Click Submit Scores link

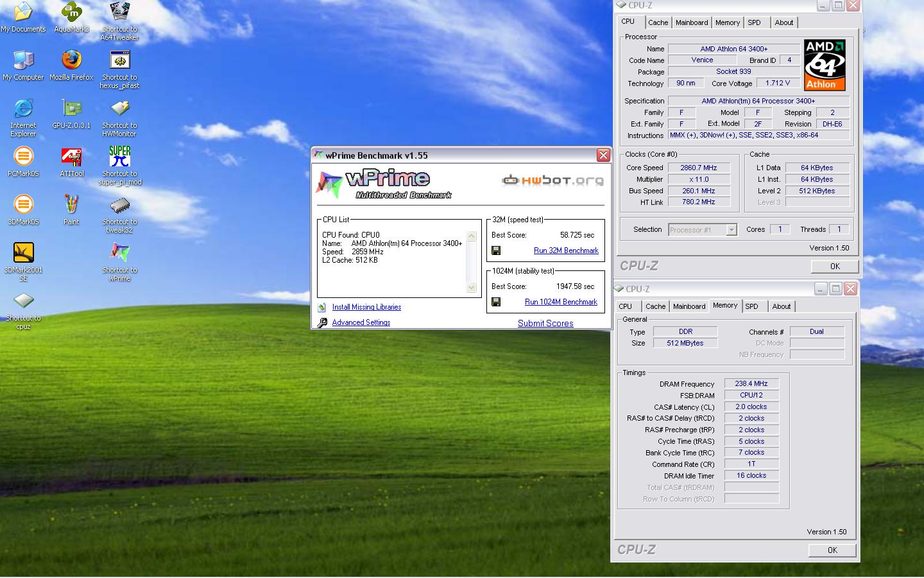[x=545, y=323]
